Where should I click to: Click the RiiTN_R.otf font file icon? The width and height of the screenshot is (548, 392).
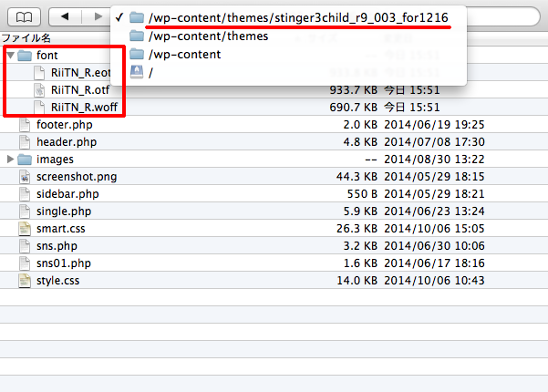coord(39,90)
